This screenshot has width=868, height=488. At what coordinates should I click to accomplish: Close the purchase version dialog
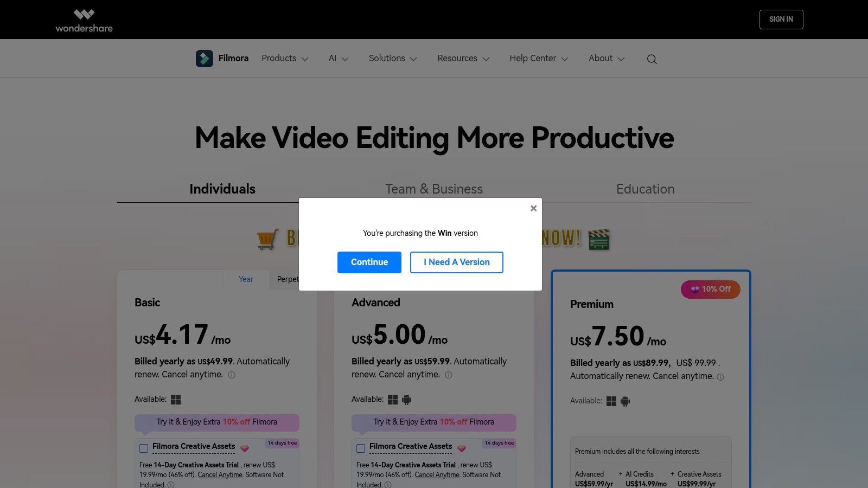533,208
